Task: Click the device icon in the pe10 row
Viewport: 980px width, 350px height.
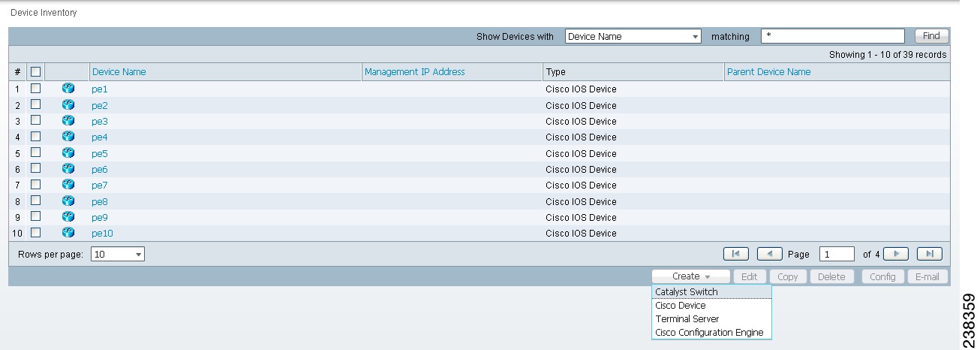Action: click(x=68, y=233)
